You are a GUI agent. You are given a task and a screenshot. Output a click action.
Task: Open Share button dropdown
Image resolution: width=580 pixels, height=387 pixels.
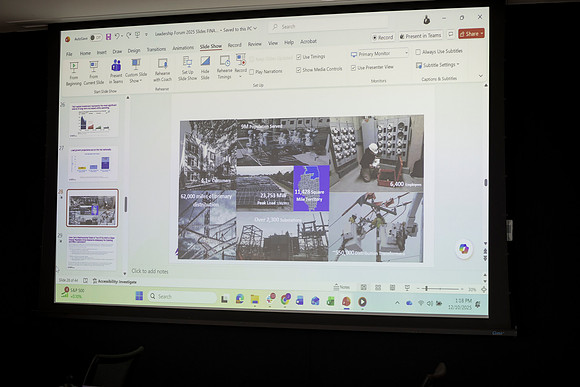click(x=482, y=33)
